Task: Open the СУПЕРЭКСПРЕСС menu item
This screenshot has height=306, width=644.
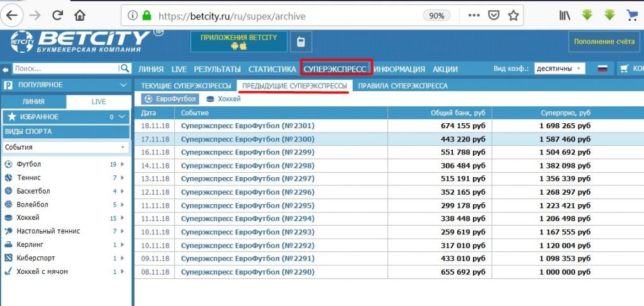Action: [335, 69]
